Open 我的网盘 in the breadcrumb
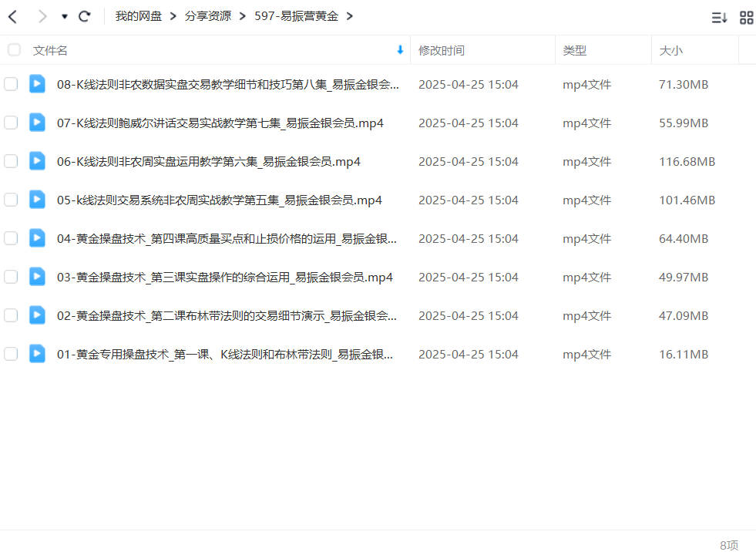Image resolution: width=756 pixels, height=552 pixels. (x=139, y=16)
